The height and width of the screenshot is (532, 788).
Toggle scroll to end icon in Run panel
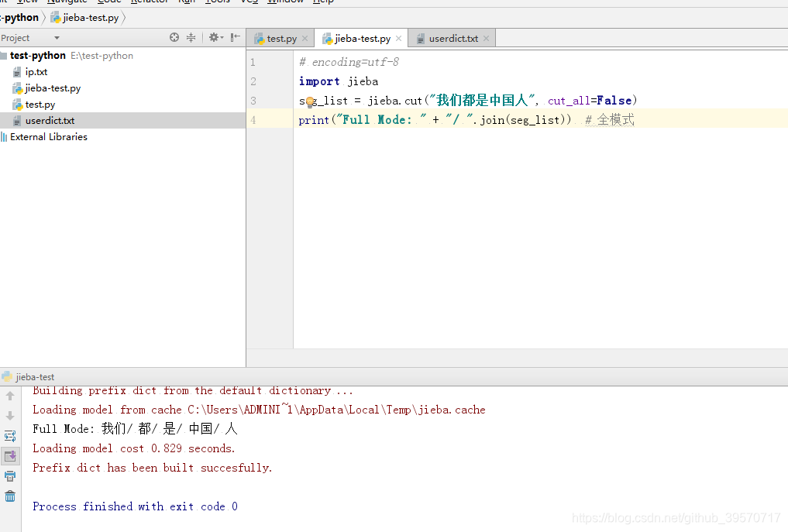(x=10, y=456)
